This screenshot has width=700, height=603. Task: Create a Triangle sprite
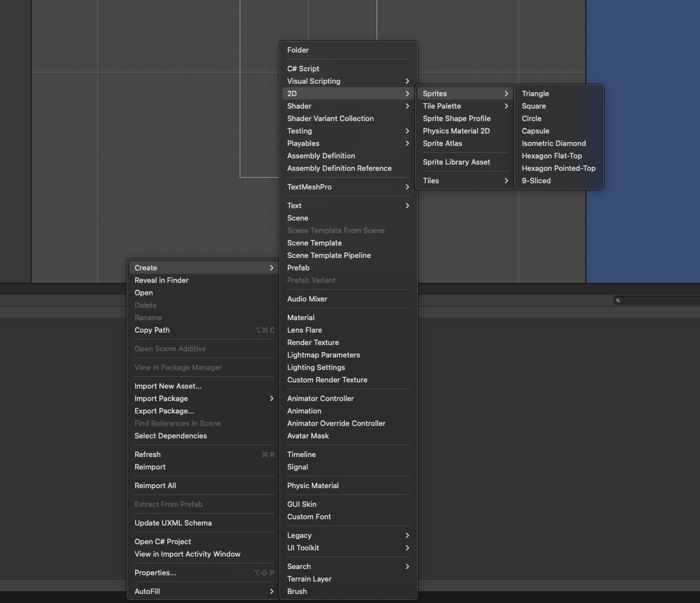[x=559, y=93]
